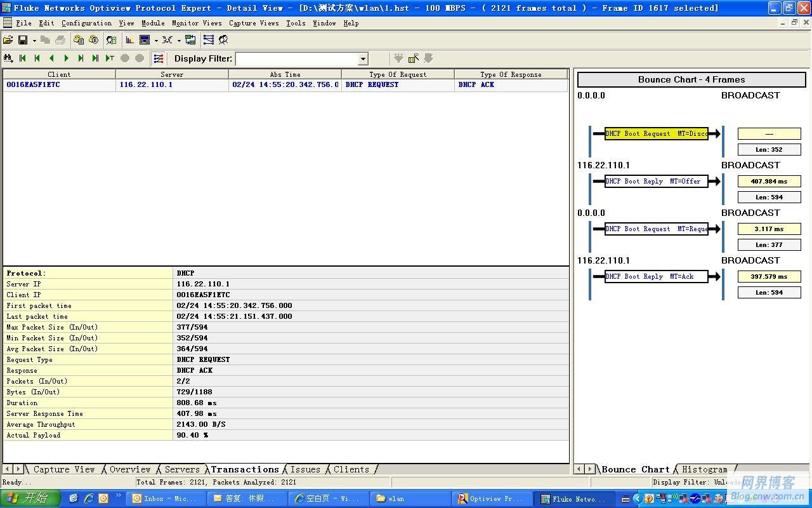Click the connection matrix icon
Viewport: 812px width, 508px height.
[x=167, y=40]
